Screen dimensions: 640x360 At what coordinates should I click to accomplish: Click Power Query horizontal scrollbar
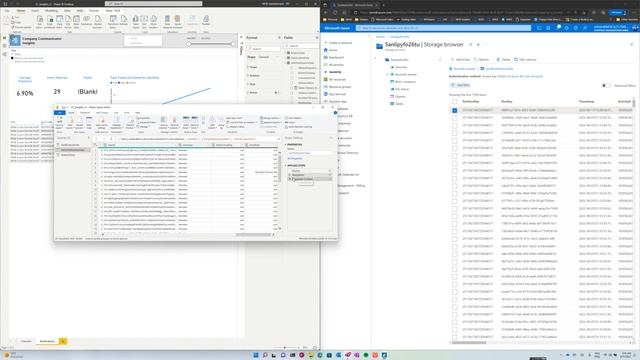click(x=253, y=235)
